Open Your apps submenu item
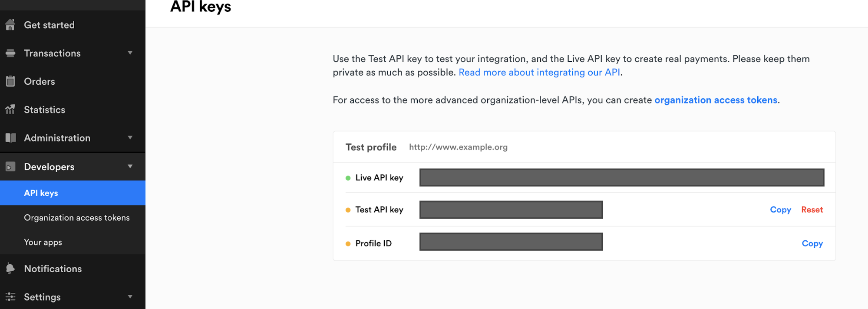Image resolution: width=868 pixels, height=309 pixels. 43,243
